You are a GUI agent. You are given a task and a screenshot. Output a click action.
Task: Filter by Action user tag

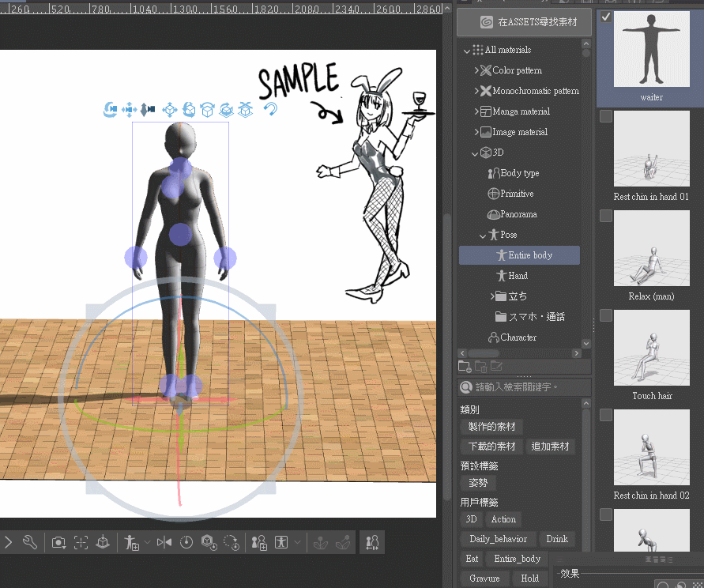pos(503,519)
